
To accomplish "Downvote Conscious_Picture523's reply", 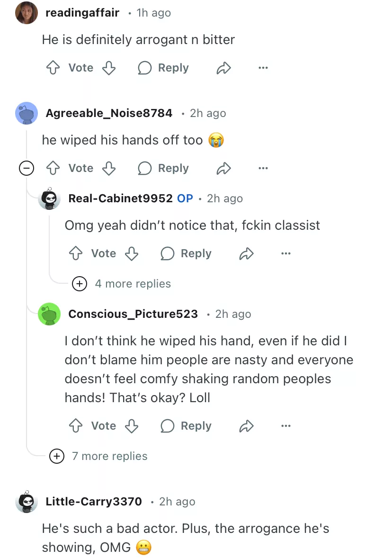I will [x=132, y=426].
